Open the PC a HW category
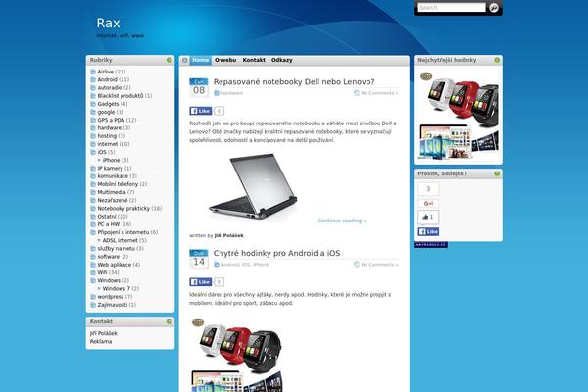 click(109, 224)
